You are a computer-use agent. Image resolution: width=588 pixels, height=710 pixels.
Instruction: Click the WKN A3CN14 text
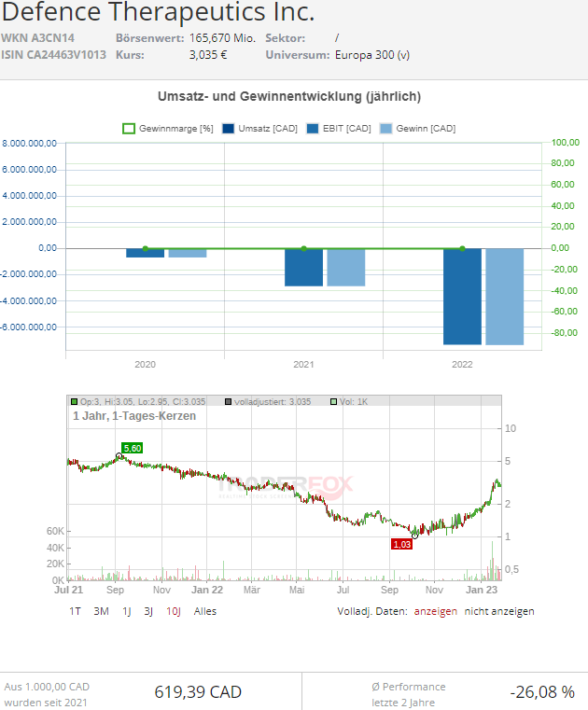[x=37, y=38]
